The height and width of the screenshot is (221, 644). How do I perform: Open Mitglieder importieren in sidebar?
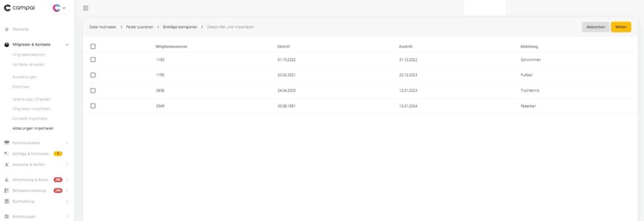(x=32, y=109)
